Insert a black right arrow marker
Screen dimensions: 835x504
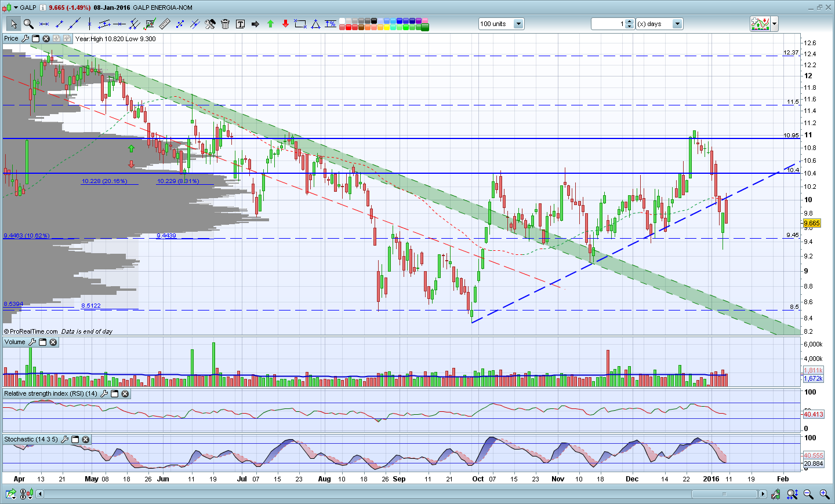[x=255, y=24]
